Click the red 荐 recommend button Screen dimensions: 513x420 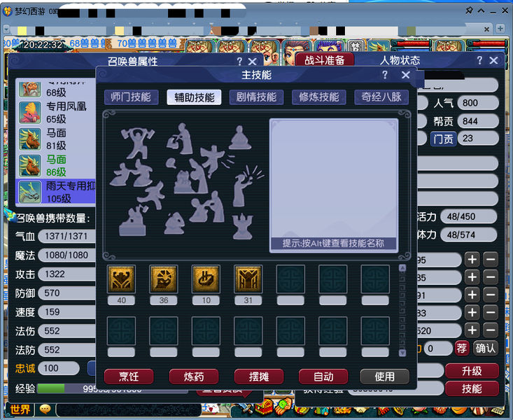pyautogui.click(x=462, y=348)
